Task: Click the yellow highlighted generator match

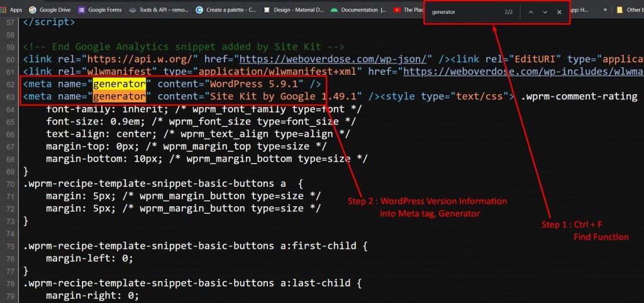Action: point(119,84)
